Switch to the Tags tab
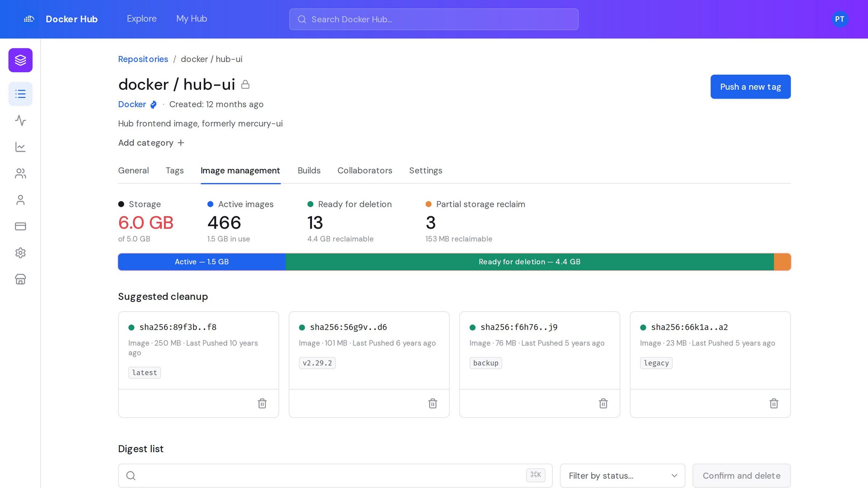Viewport: 868px width, 488px height. (175, 170)
